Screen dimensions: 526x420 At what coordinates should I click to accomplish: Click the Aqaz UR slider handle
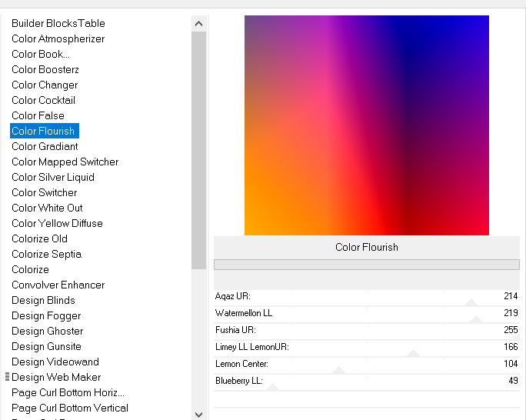(471, 302)
